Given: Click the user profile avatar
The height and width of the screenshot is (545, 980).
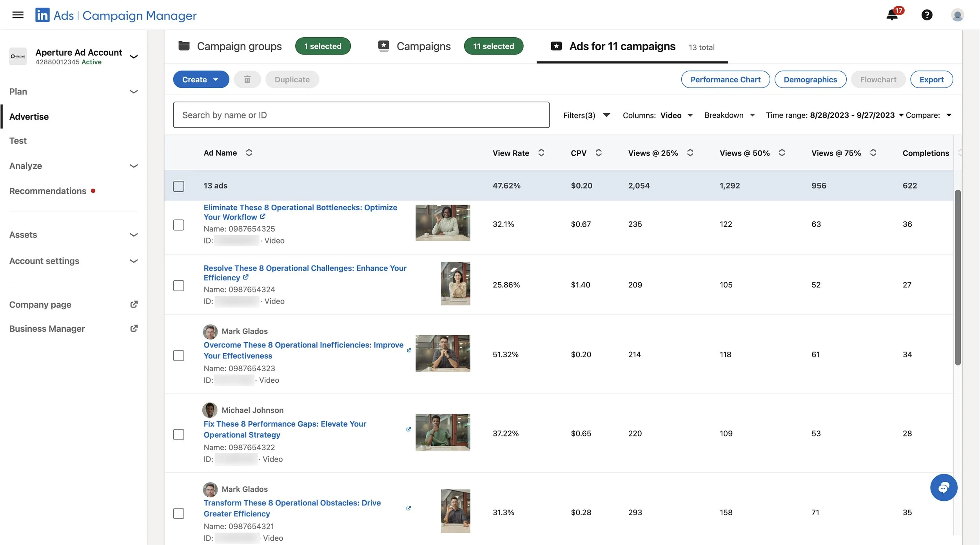Looking at the screenshot, I should [957, 15].
